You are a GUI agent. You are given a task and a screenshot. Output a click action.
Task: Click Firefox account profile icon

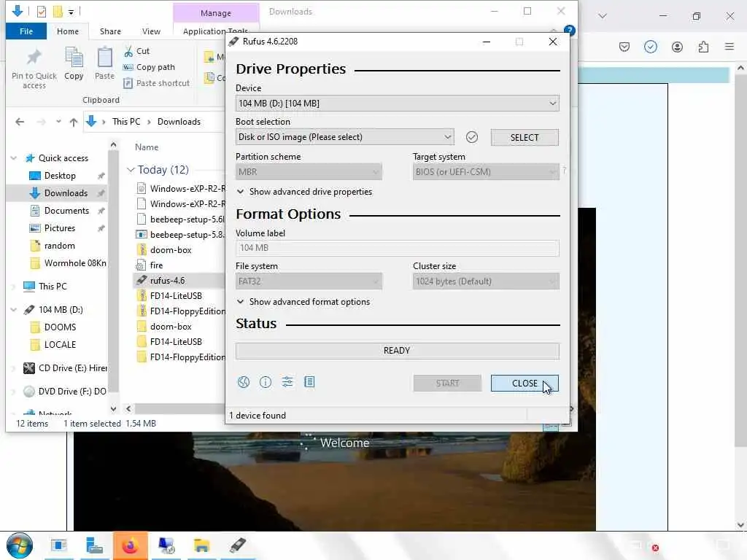(x=677, y=47)
